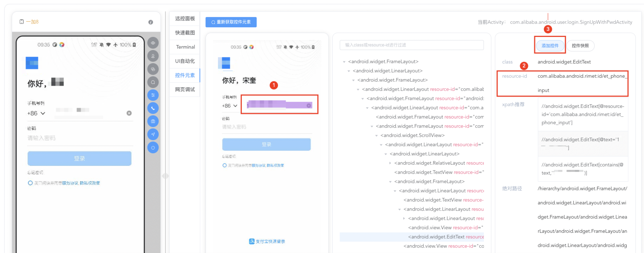The image size is (644, 253).
Task: Click the xpath suggestion using contains(@text
Action: click(x=583, y=169)
